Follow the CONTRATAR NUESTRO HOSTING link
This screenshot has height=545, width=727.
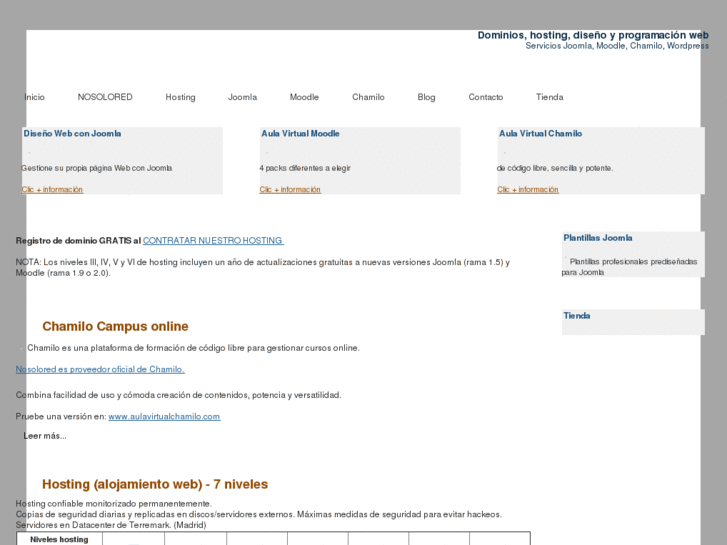point(213,240)
